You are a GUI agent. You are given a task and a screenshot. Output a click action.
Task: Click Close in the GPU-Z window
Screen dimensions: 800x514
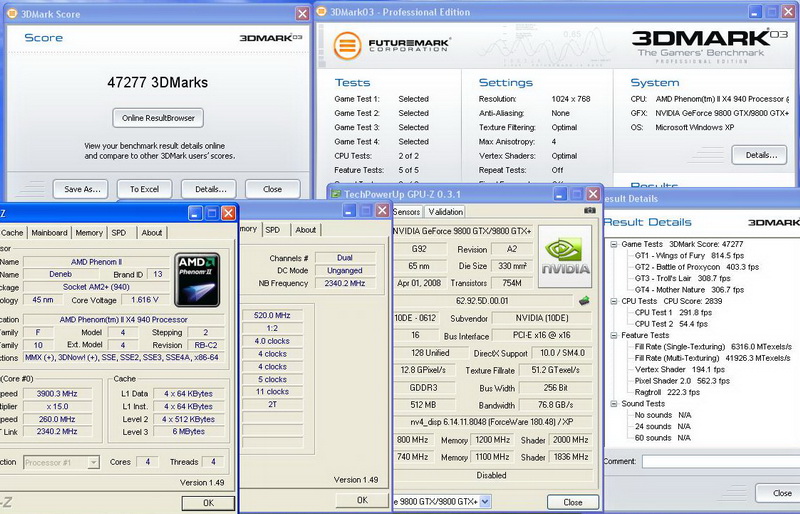coord(572,502)
